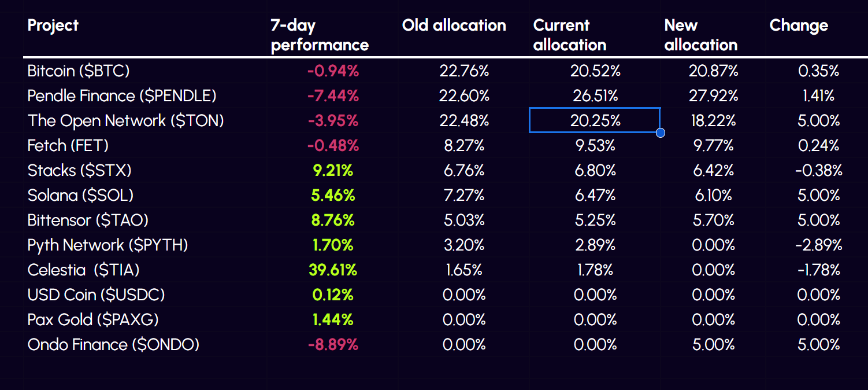Click the Project column header
Image resolution: width=868 pixels, height=390 pixels.
(53, 25)
